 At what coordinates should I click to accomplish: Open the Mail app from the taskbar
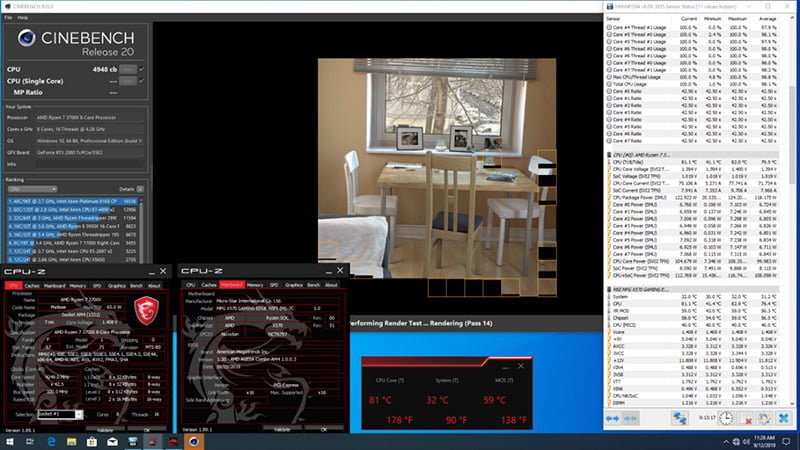tap(112, 442)
